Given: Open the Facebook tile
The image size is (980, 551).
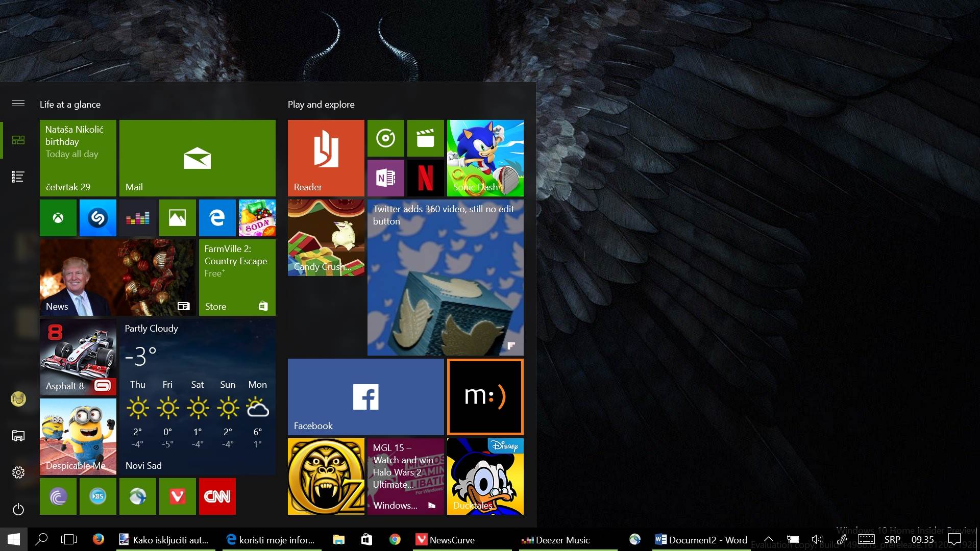Looking at the screenshot, I should [x=366, y=397].
